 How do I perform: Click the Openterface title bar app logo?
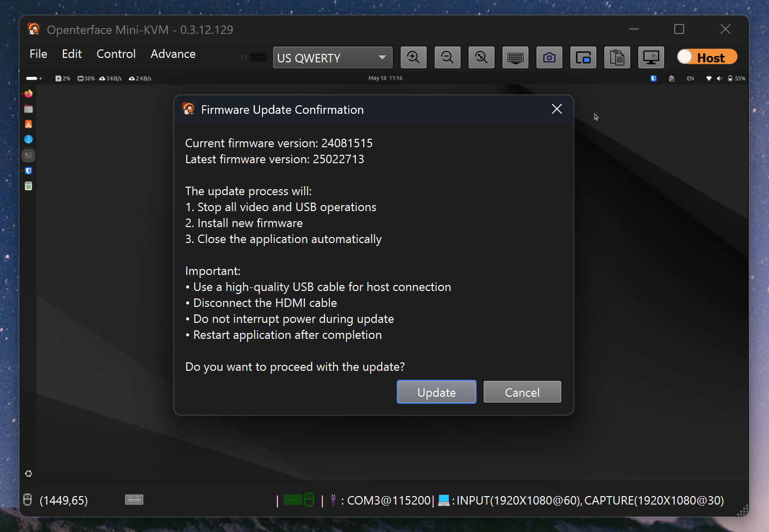pyautogui.click(x=34, y=29)
